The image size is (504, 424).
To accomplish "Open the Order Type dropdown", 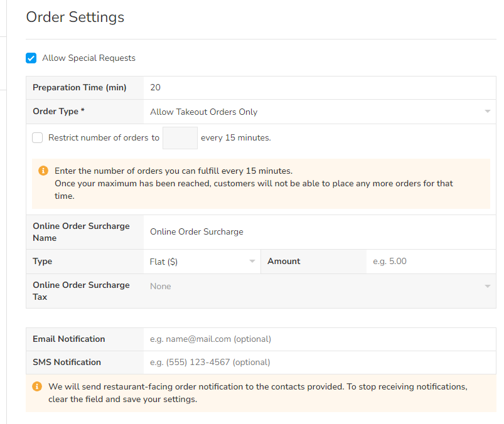I will [x=319, y=112].
